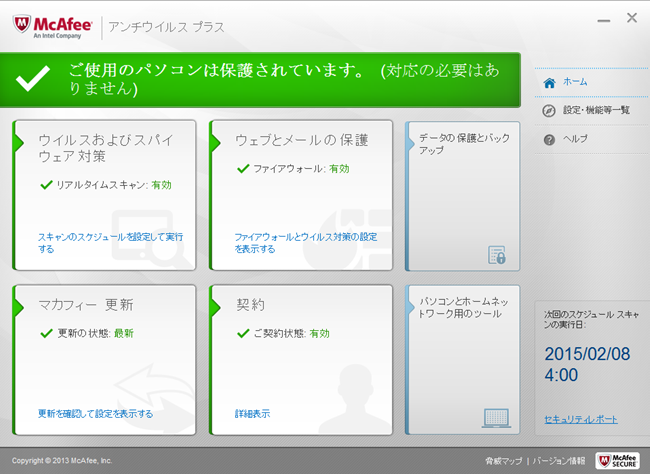Expand the 契約 card arrow
This screenshot has height=474, width=650.
click(215, 307)
